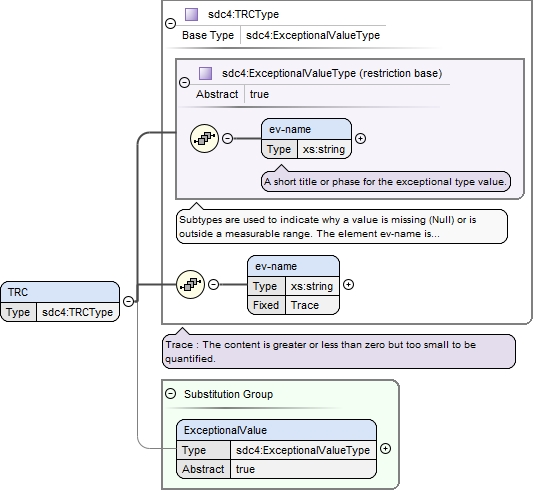Expand the ev-name element with Fixed Trace
The height and width of the screenshot is (491, 534).
(x=348, y=284)
